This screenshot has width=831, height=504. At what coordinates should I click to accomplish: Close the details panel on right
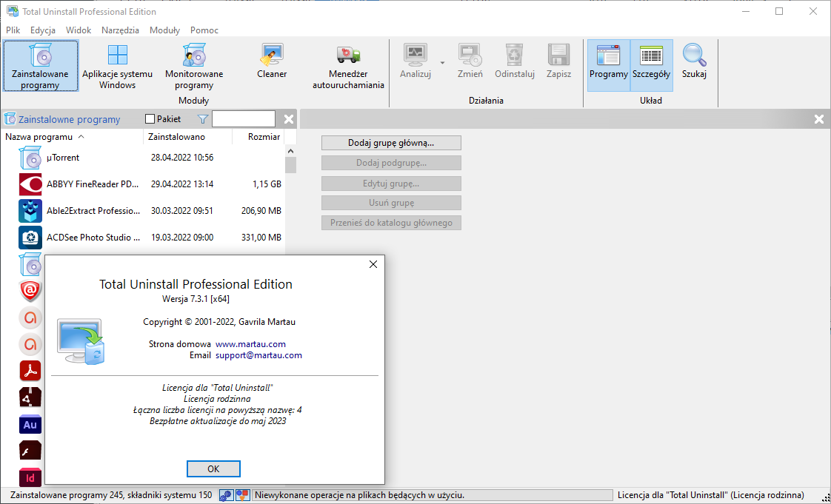pyautogui.click(x=819, y=119)
